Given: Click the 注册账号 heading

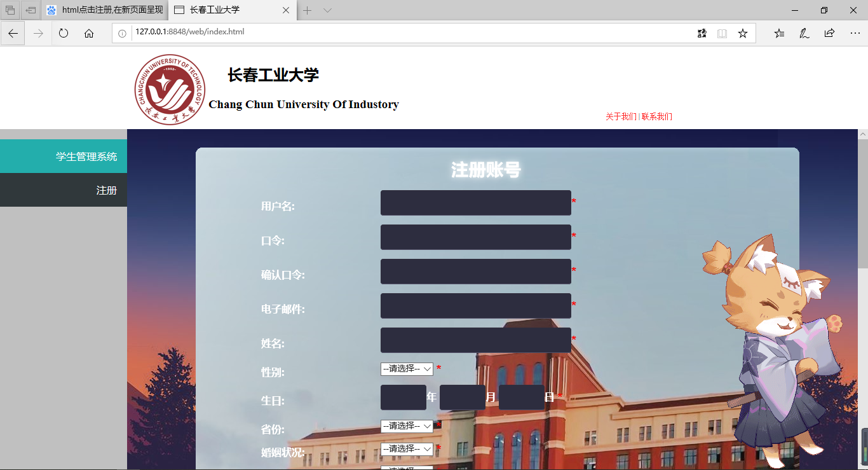Looking at the screenshot, I should click(486, 170).
